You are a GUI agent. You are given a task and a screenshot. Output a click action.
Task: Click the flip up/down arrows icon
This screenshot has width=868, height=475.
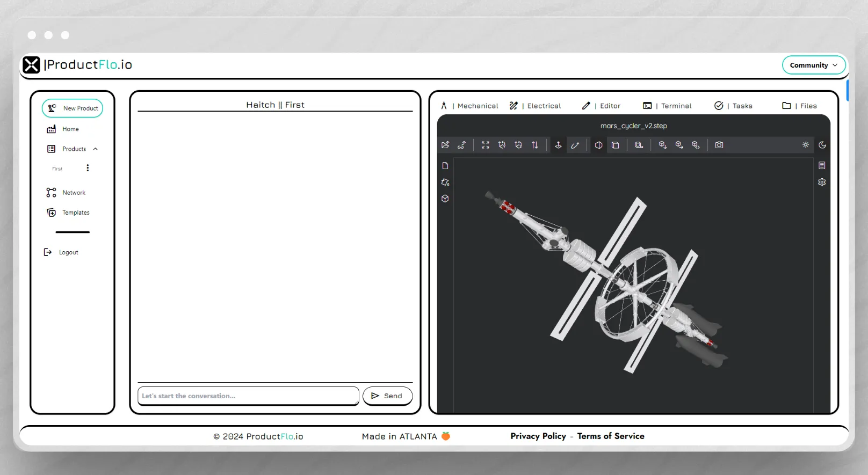coord(535,145)
